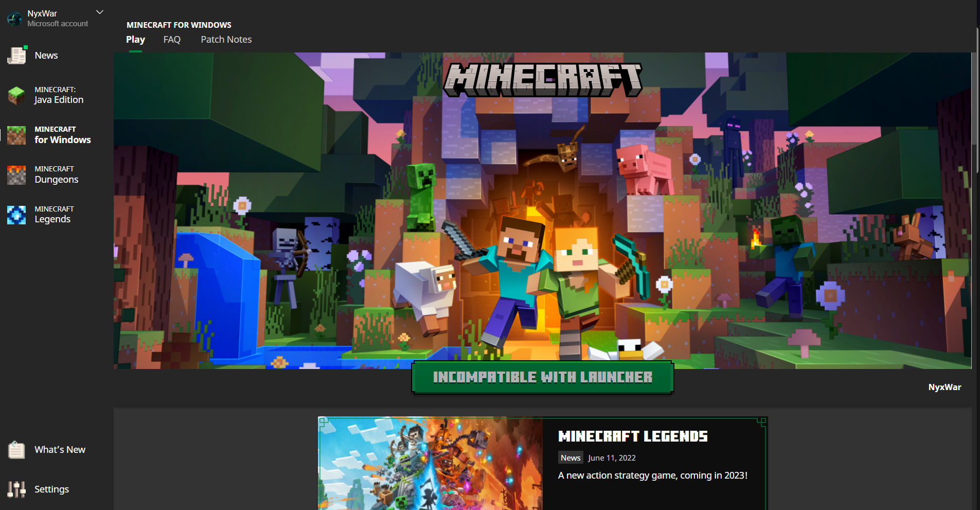Open the Minecraft Dungeons icon
The height and width of the screenshot is (510, 980).
coord(16,174)
